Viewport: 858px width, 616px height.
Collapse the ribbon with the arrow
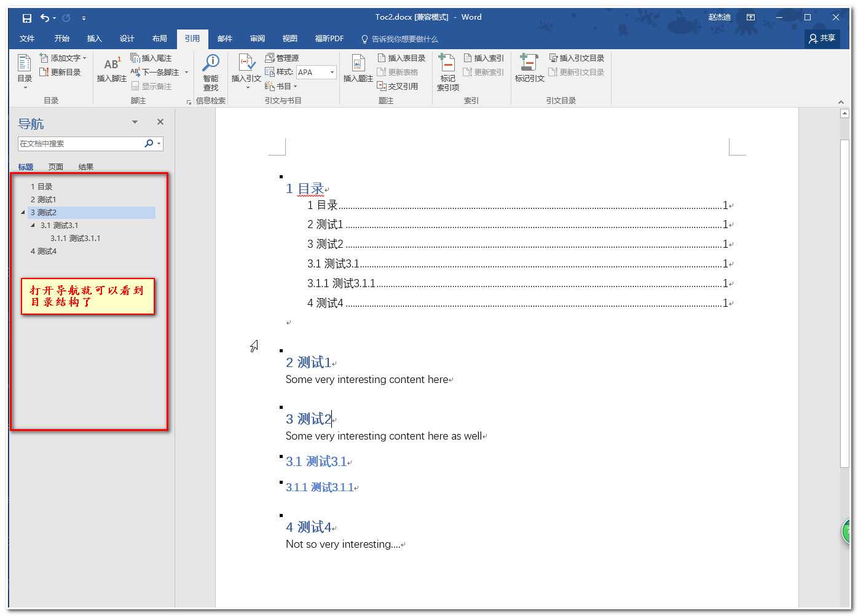tap(841, 102)
